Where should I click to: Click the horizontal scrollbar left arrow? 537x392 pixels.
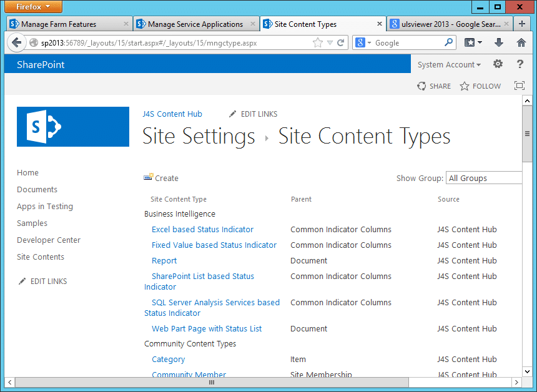[9, 382]
